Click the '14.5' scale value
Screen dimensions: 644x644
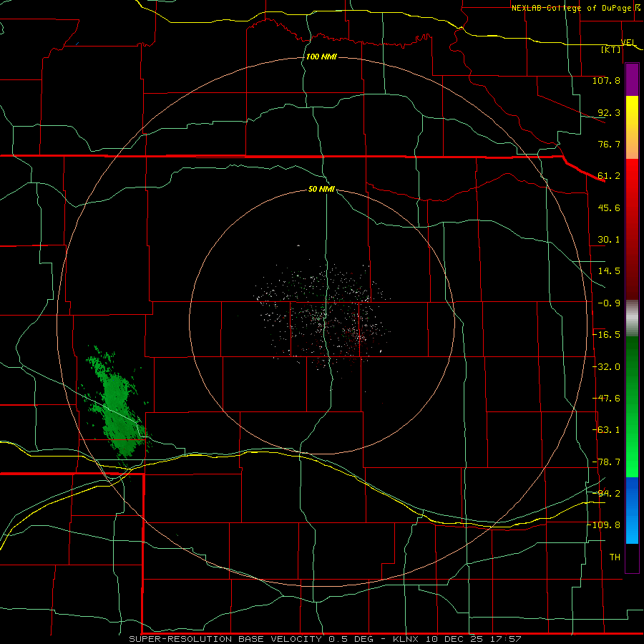609,271
